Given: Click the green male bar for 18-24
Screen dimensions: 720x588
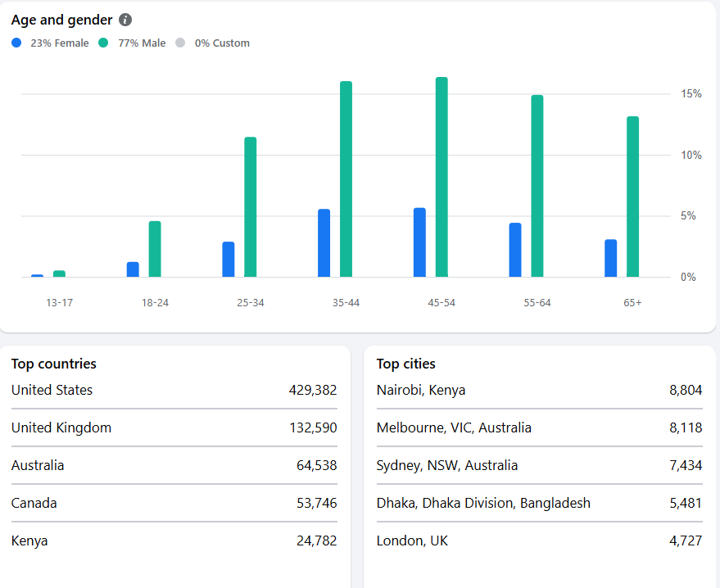Looking at the screenshot, I should pyautogui.click(x=155, y=249).
